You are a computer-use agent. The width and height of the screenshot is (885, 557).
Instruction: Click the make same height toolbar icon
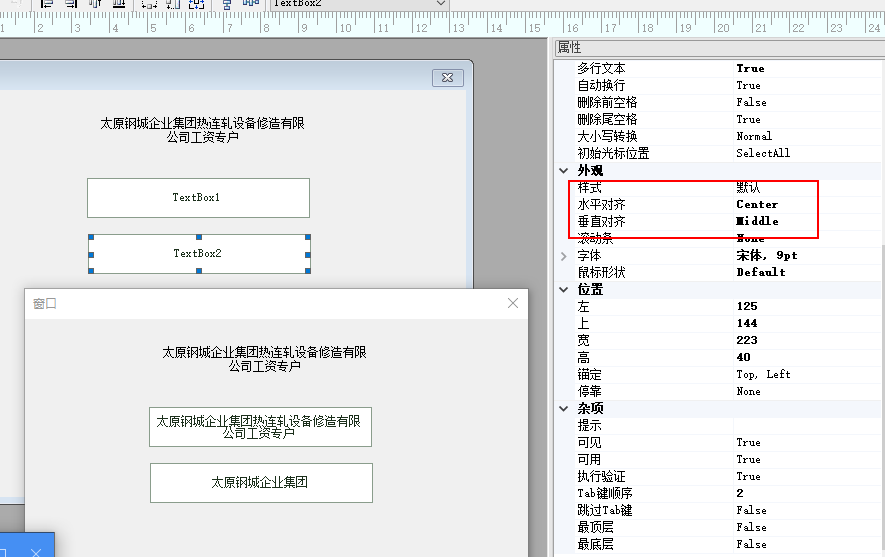(x=173, y=3)
